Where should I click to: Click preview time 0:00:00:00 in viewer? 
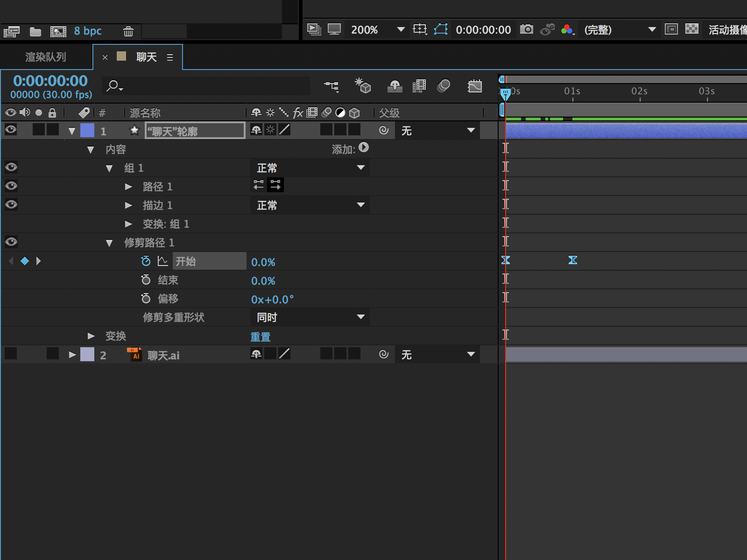[x=483, y=30]
